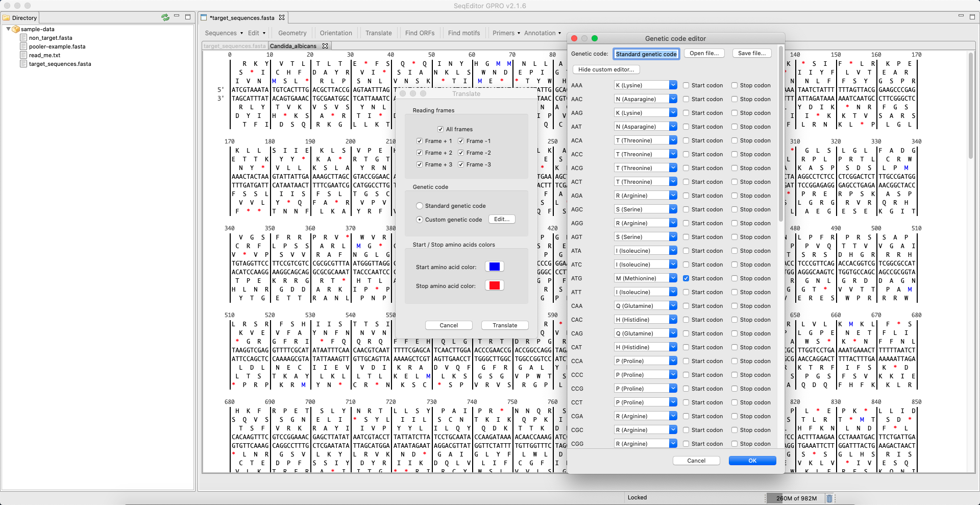Enable Stop codon checkbox for AGA

pyautogui.click(x=734, y=196)
